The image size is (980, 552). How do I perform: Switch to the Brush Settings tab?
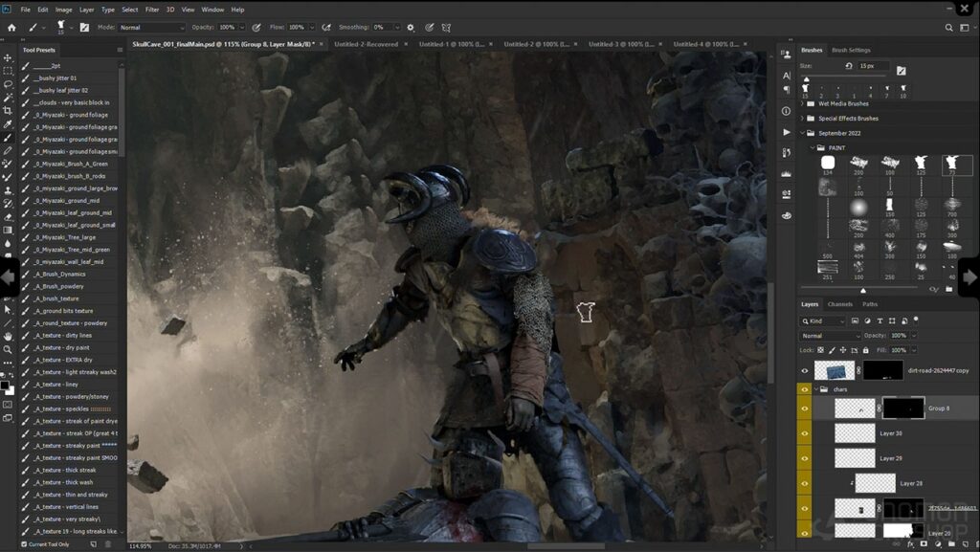(851, 50)
